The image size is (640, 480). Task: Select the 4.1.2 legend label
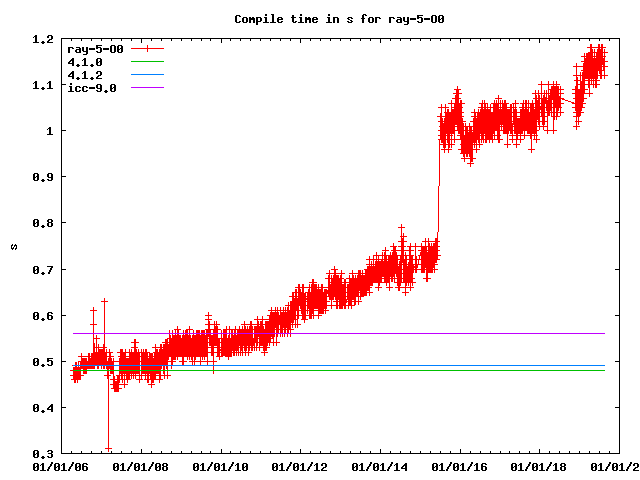[84, 75]
